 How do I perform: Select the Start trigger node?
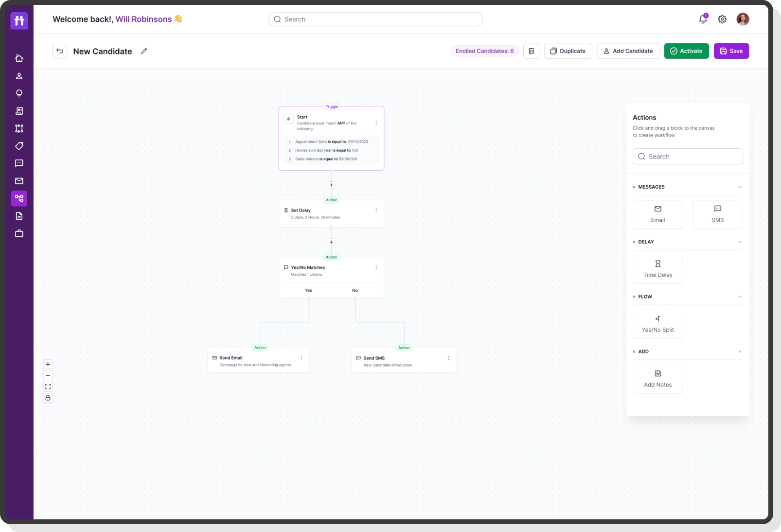coord(331,138)
